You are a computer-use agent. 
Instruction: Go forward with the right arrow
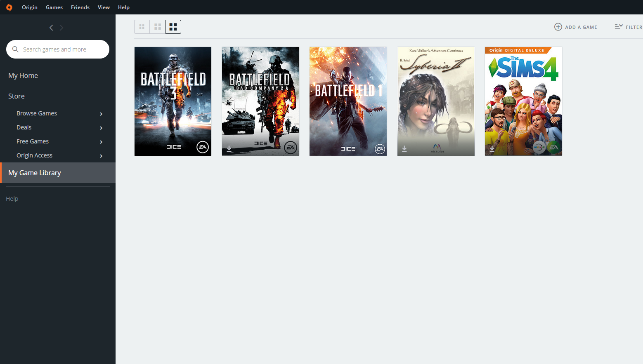pyautogui.click(x=61, y=28)
